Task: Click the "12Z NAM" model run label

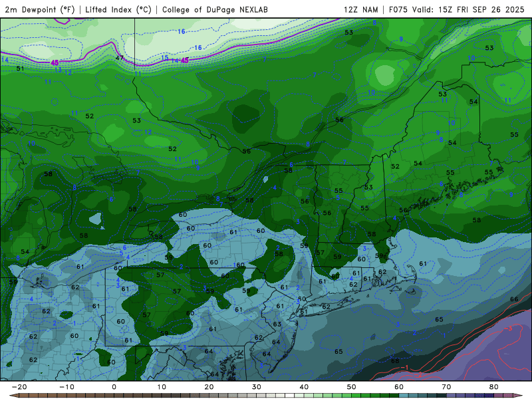Action: coord(360,9)
